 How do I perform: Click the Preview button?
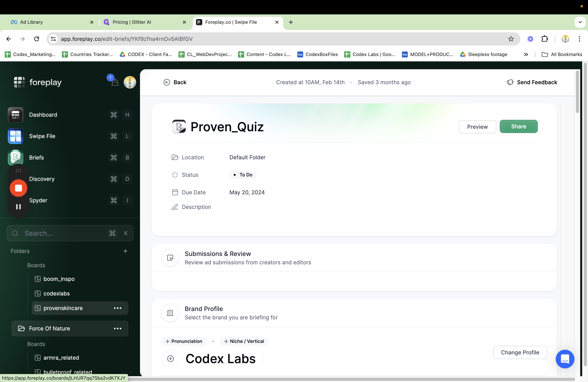477,127
